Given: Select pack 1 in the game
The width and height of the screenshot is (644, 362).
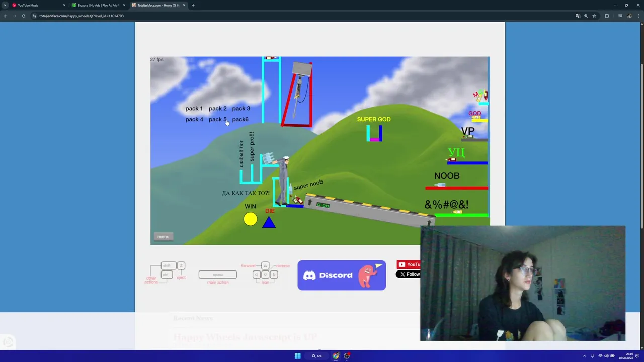Looking at the screenshot, I should (x=194, y=108).
